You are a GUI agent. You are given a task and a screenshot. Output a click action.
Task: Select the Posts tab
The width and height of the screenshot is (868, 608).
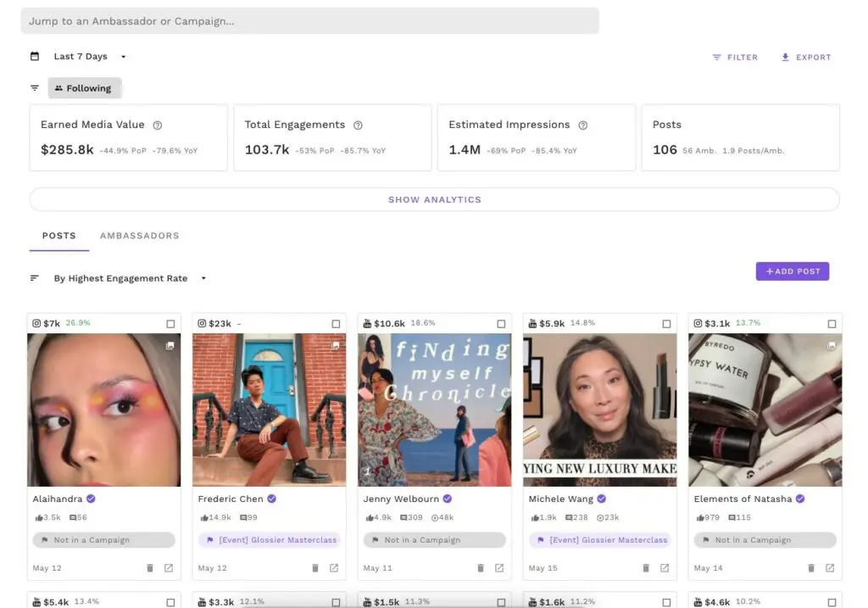(59, 236)
